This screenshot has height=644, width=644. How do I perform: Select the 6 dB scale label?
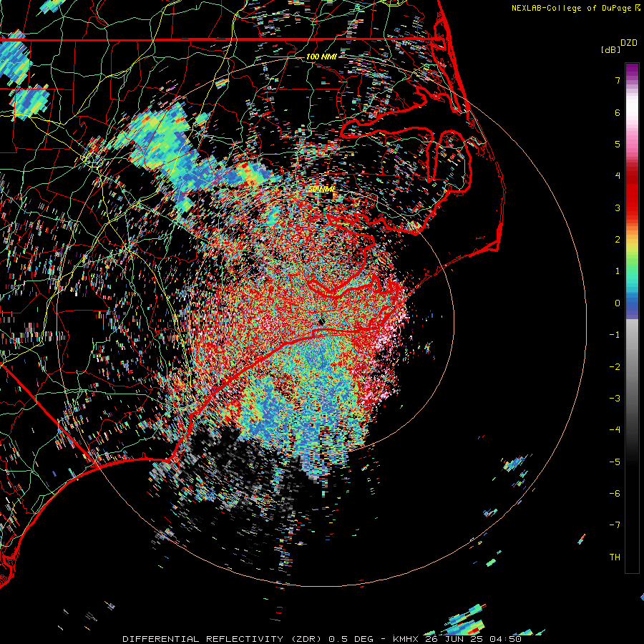coord(618,112)
